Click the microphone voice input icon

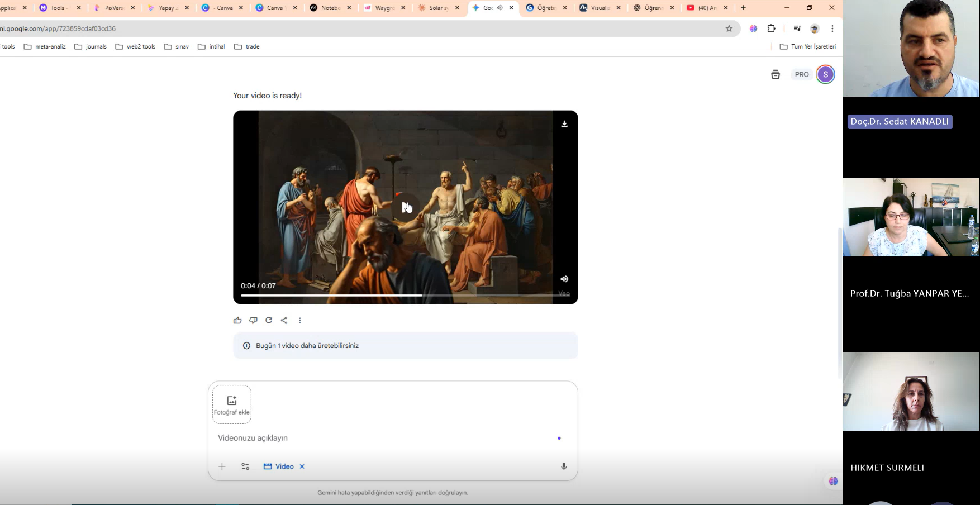(x=564, y=466)
